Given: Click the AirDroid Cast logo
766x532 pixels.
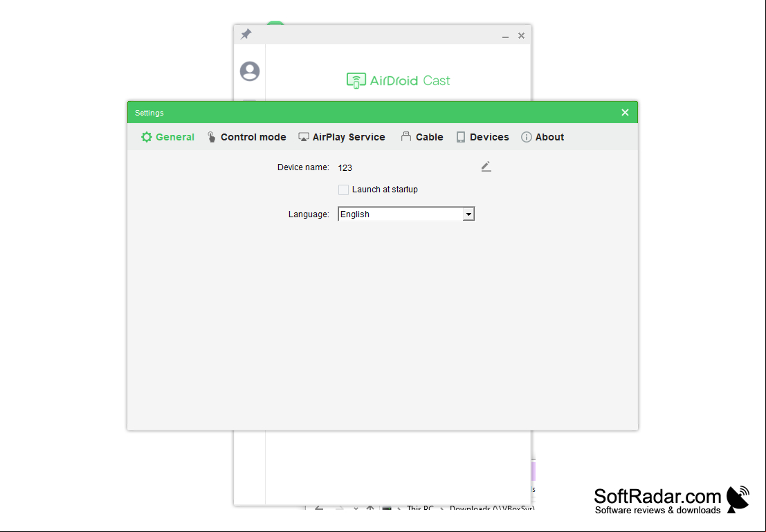Looking at the screenshot, I should 398,81.
